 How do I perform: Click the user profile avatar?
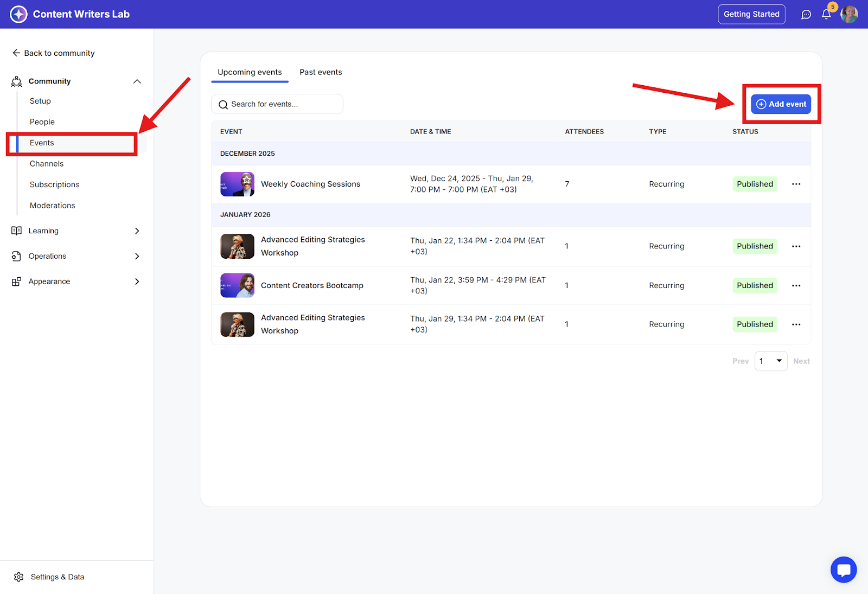tap(849, 15)
